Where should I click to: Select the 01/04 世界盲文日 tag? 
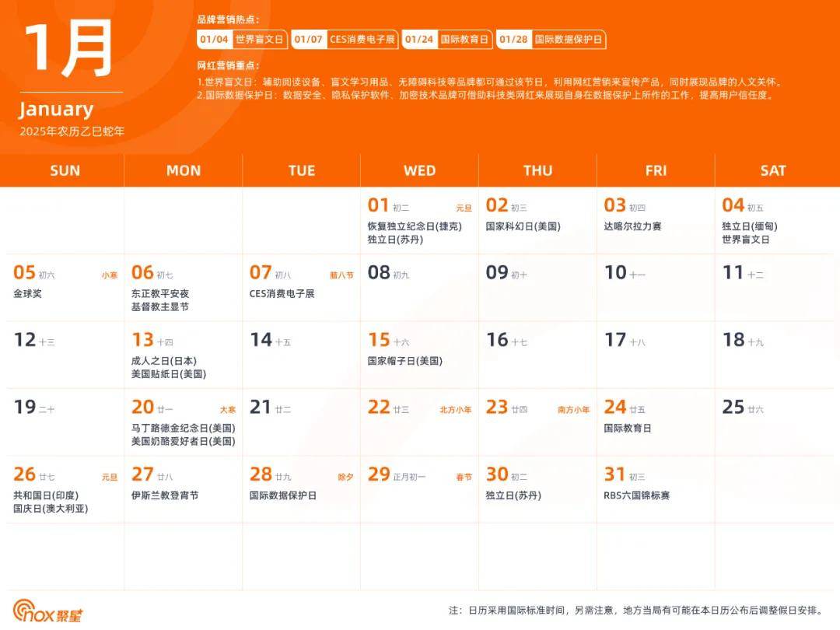click(x=243, y=40)
